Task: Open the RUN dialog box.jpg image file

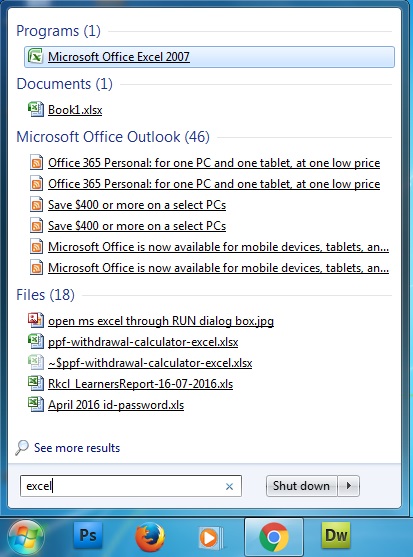Action: click(161, 321)
